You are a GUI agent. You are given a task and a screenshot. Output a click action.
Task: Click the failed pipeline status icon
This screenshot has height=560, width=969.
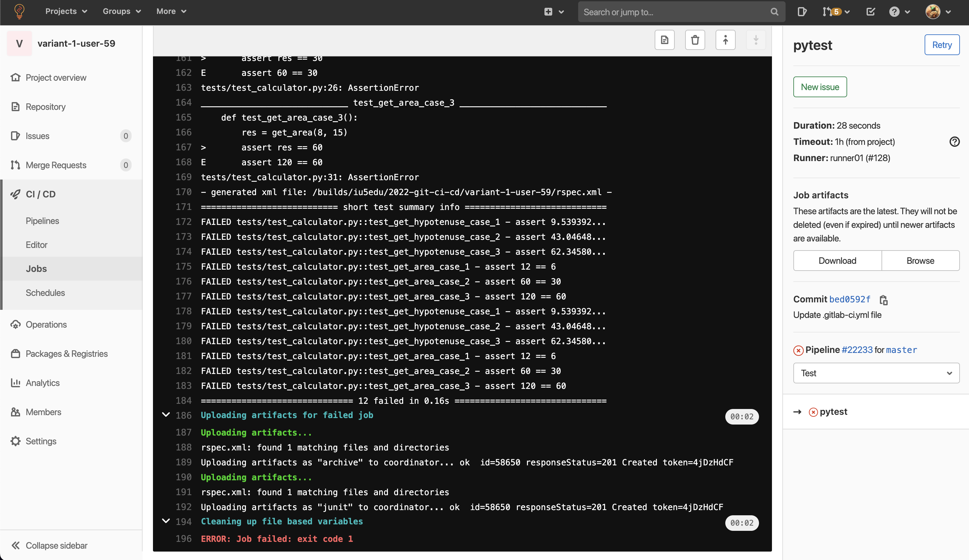coord(798,350)
